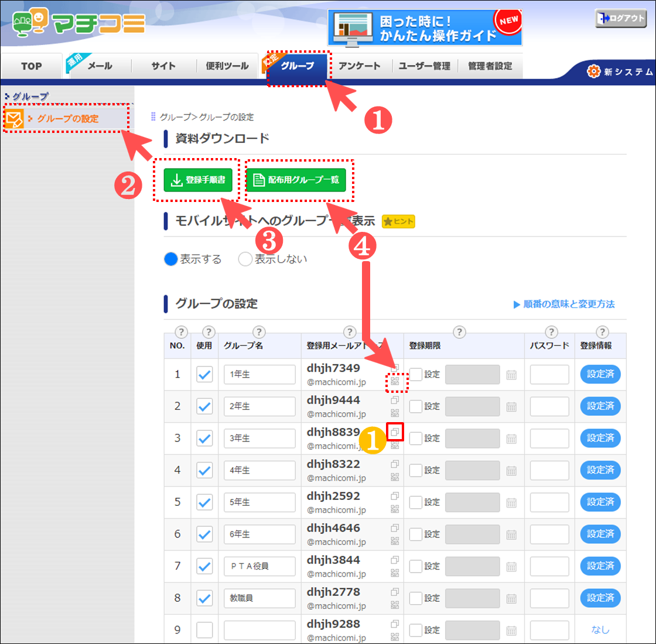The height and width of the screenshot is (644, 656).
Task: Expand グループの設定 in the sidebar
Action: 67,118
